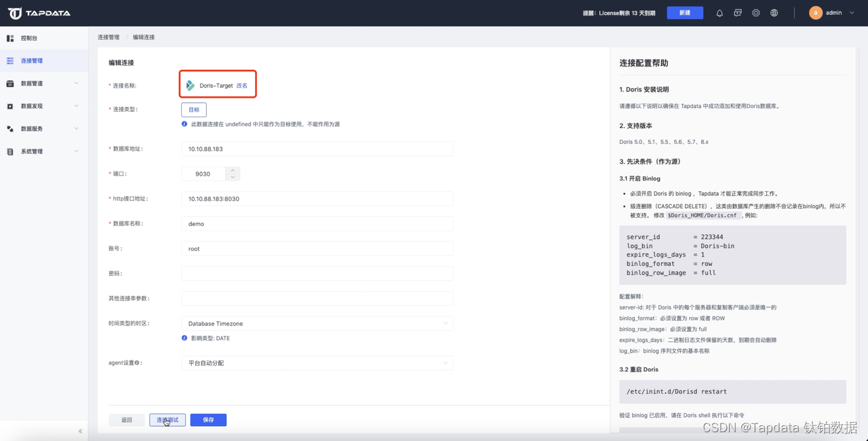
Task: Open the language globe icon
Action: click(x=774, y=13)
